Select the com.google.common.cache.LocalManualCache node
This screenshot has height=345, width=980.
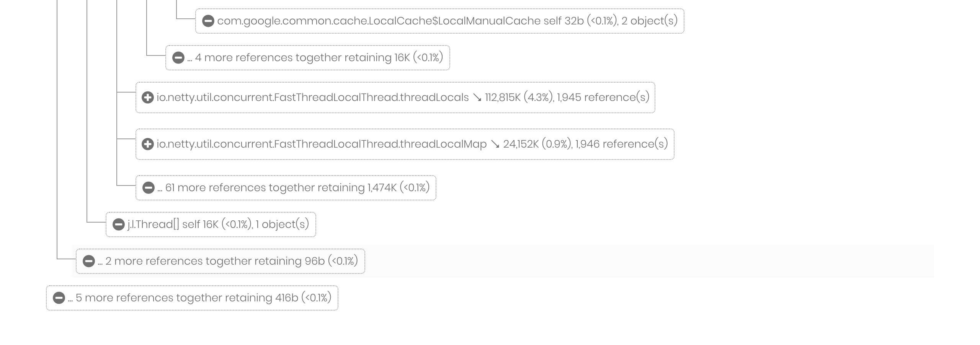(440, 21)
